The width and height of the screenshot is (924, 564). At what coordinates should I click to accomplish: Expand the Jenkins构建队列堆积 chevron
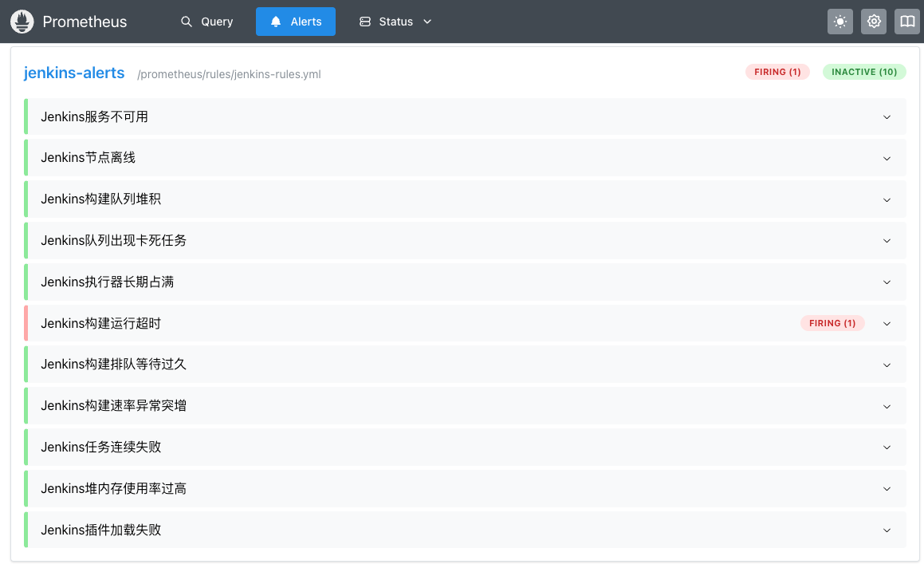[887, 200]
